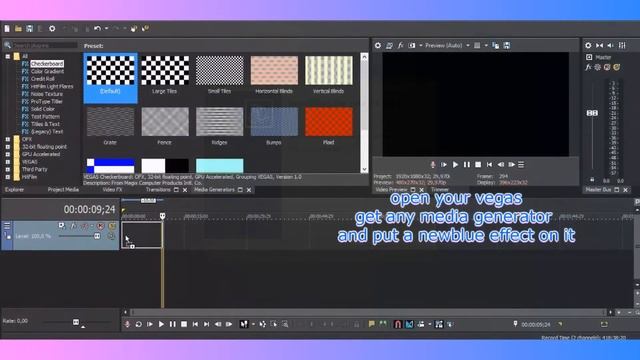Stop playback in the video preview window
Viewport: 640px width, 360px height.
point(478,164)
